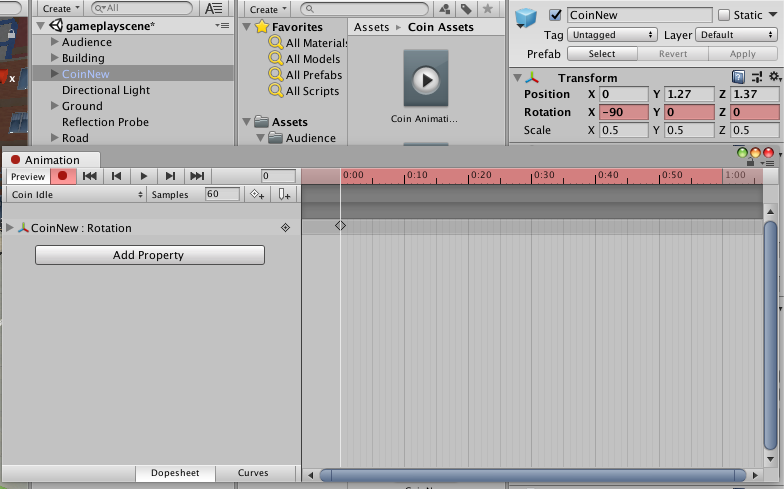784x489 pixels.
Task: Open the Static dropdown arrow
Action: [x=773, y=14]
